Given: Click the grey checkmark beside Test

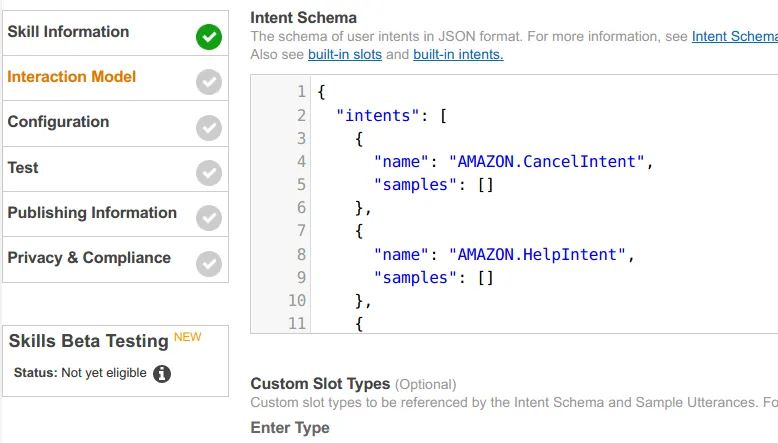Looking at the screenshot, I should pos(209,173).
